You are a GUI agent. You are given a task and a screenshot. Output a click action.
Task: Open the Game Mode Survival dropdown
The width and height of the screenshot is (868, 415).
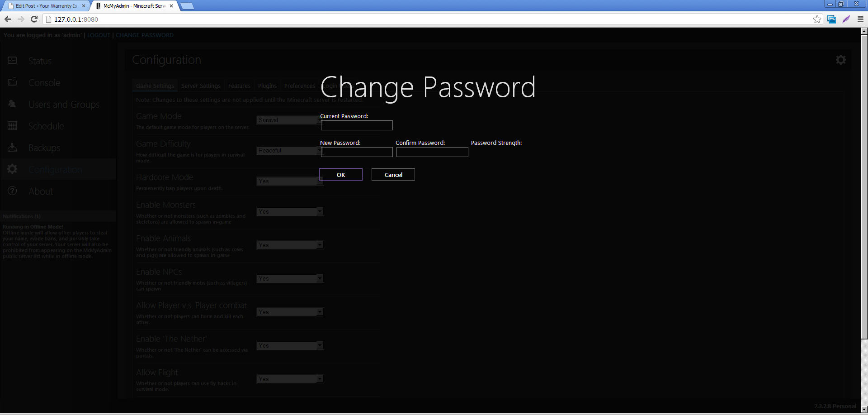coord(290,120)
